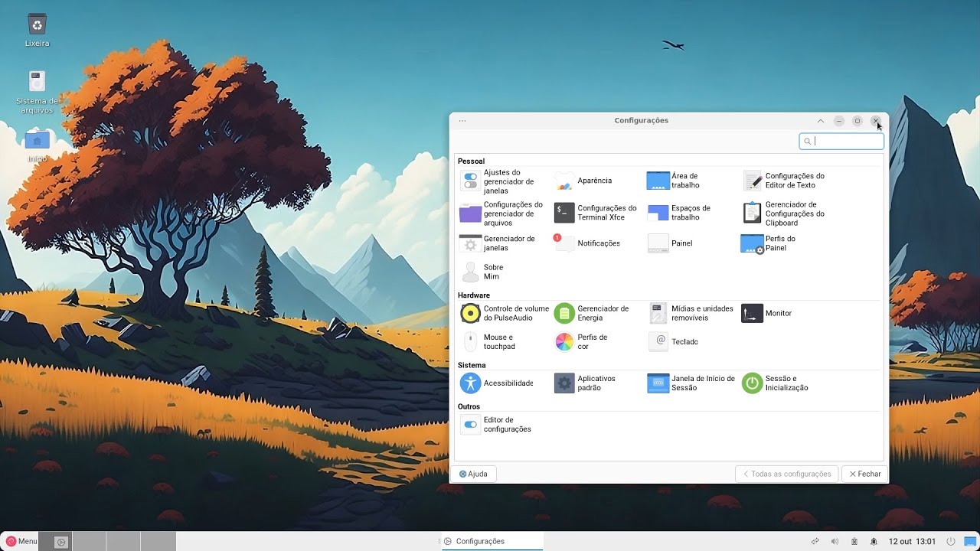Open the window menu dots in title bar

coord(462,121)
